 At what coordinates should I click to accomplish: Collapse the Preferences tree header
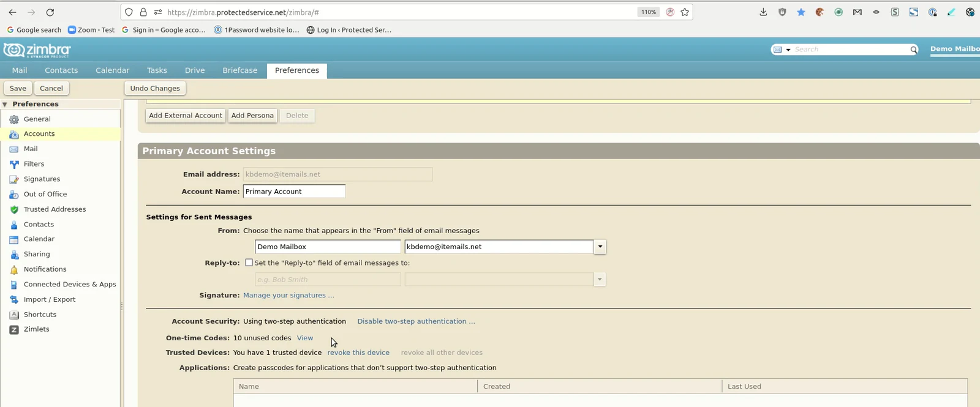[5, 104]
